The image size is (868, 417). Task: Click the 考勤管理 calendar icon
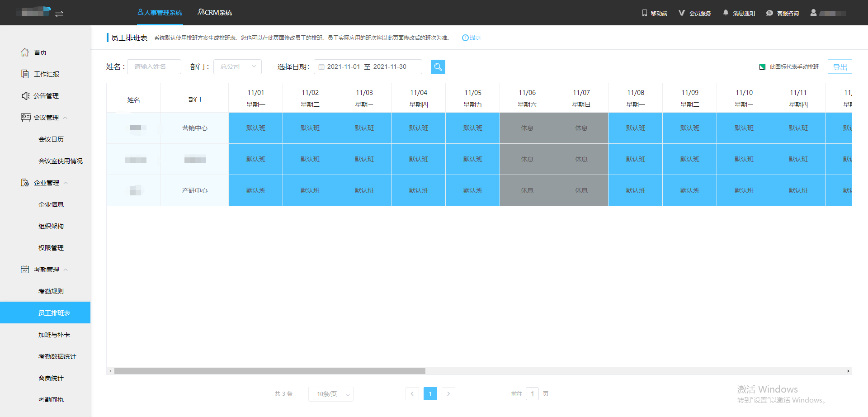(25, 269)
